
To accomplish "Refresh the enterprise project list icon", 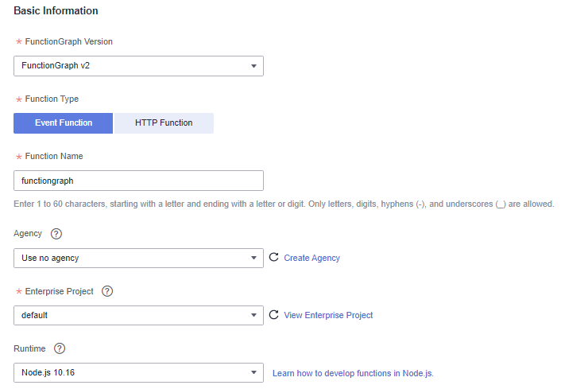I will pos(274,315).
